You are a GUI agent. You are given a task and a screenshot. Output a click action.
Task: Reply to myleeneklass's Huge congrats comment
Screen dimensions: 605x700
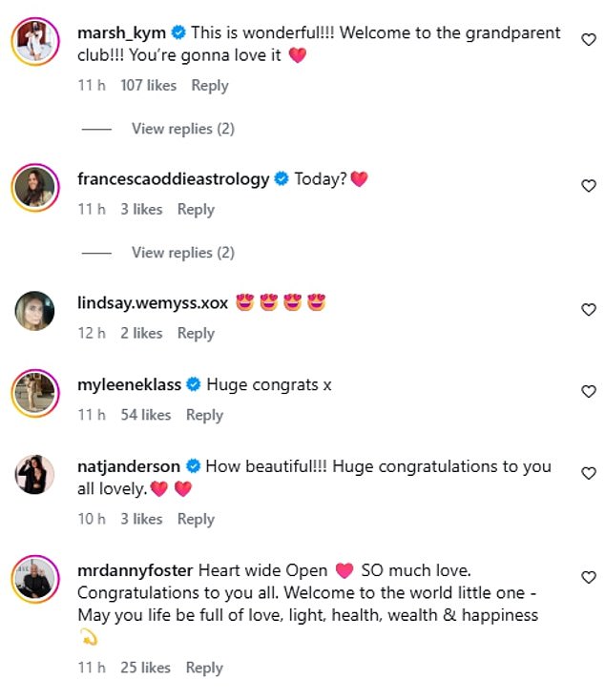[x=204, y=415]
